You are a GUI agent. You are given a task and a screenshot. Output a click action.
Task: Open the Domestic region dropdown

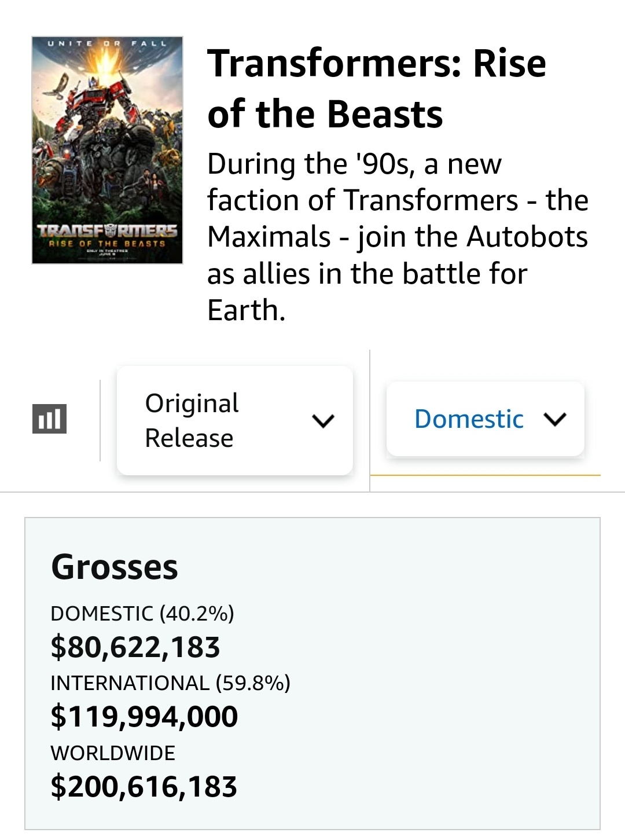click(485, 419)
